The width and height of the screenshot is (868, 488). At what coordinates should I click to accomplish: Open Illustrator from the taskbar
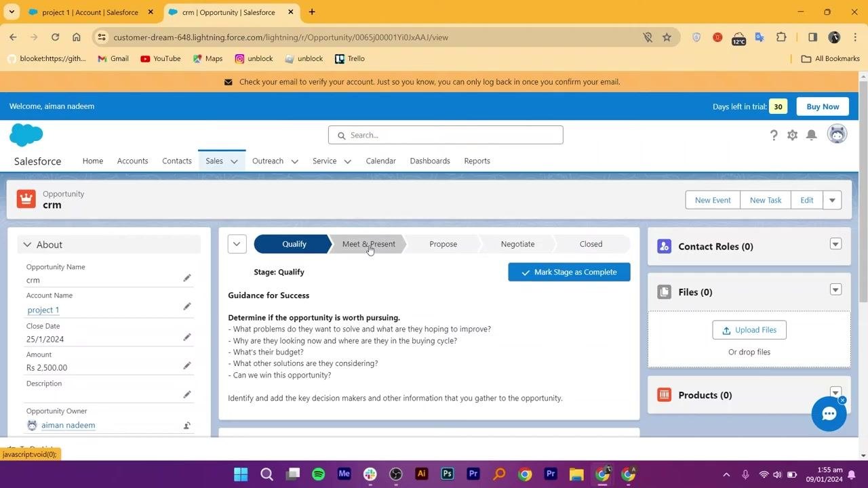[422, 474]
